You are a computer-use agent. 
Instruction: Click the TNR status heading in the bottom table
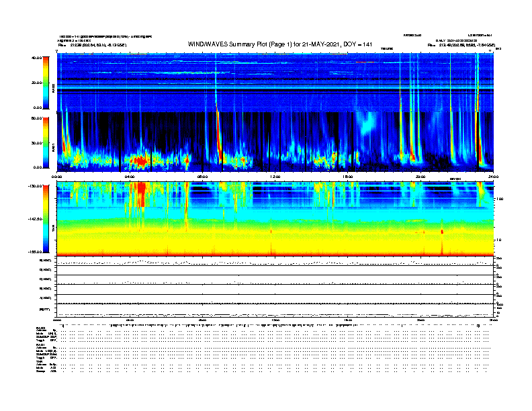[39, 361]
